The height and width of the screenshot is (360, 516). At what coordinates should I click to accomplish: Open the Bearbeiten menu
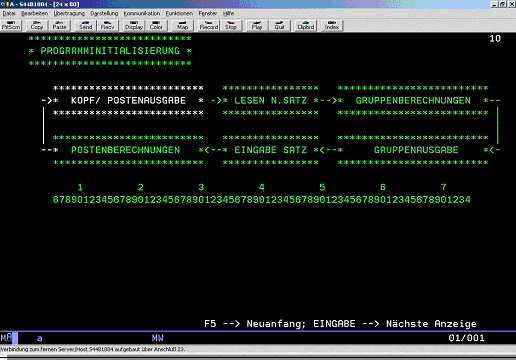pos(35,13)
